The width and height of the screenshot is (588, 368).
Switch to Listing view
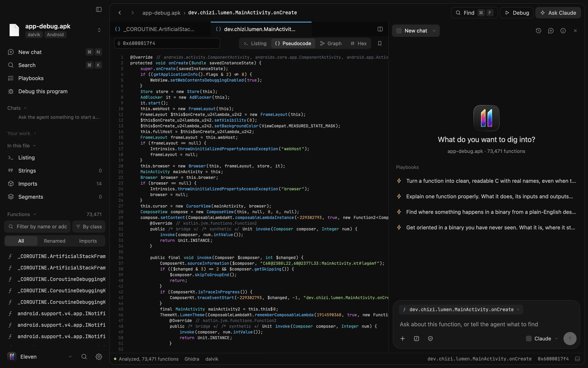coord(255,43)
